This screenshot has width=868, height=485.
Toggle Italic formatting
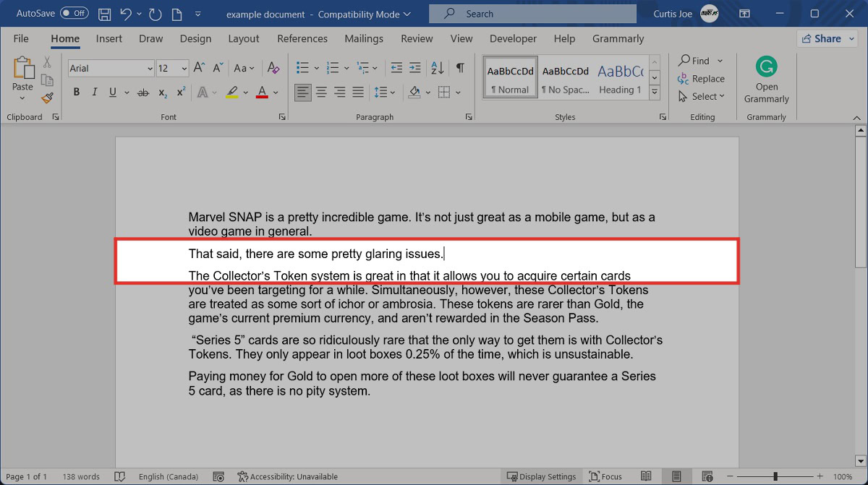pos(94,93)
